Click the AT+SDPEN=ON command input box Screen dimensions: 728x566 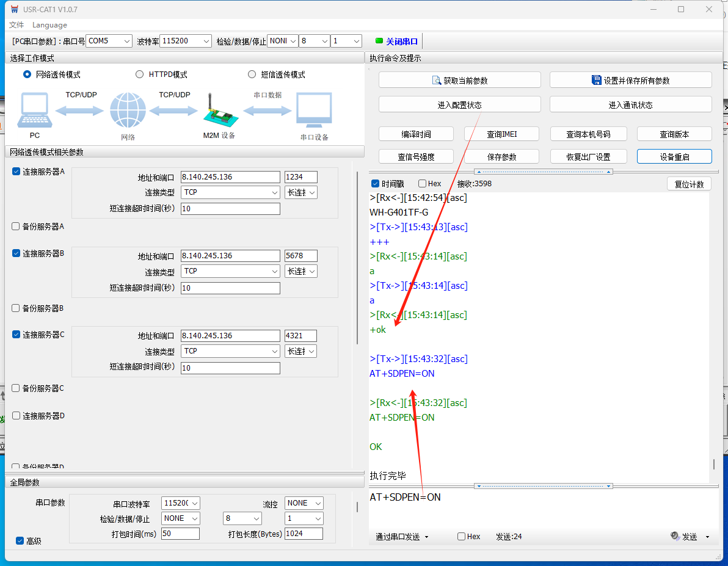542,508
